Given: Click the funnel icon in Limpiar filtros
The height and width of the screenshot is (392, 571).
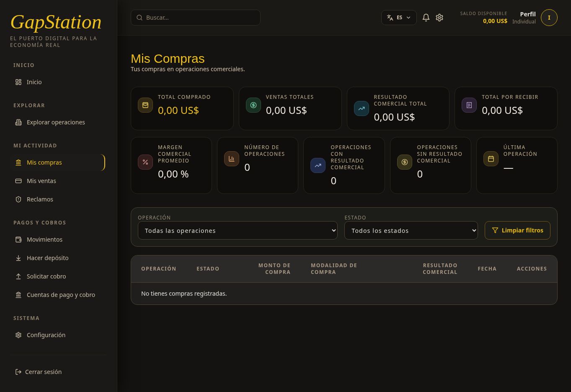Looking at the screenshot, I should (495, 230).
